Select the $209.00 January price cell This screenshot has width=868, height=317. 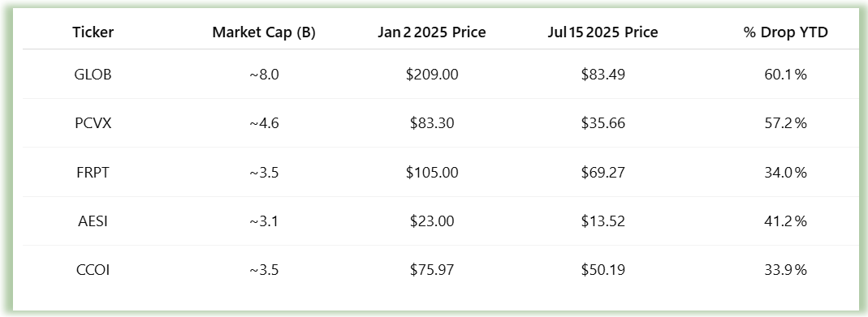432,75
